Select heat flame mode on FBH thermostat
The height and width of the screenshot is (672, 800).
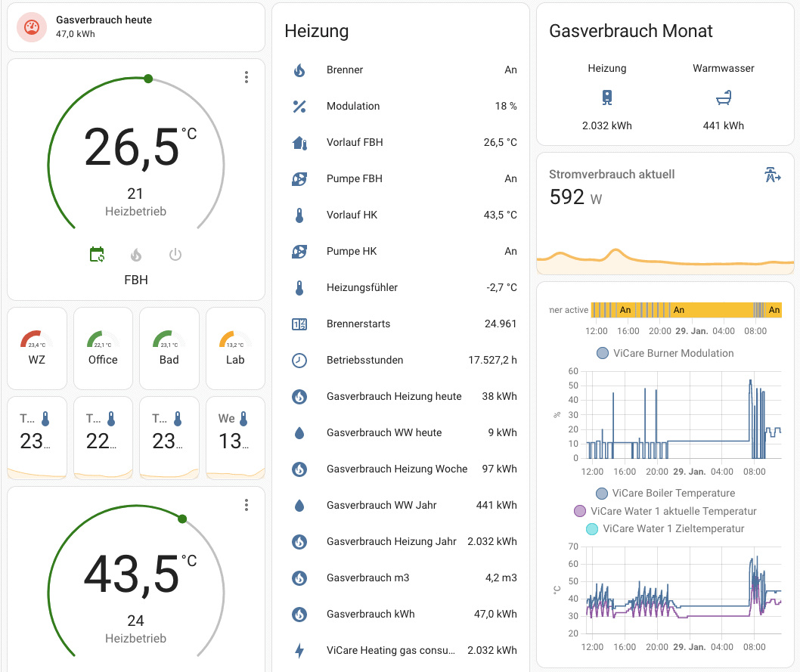click(x=136, y=255)
